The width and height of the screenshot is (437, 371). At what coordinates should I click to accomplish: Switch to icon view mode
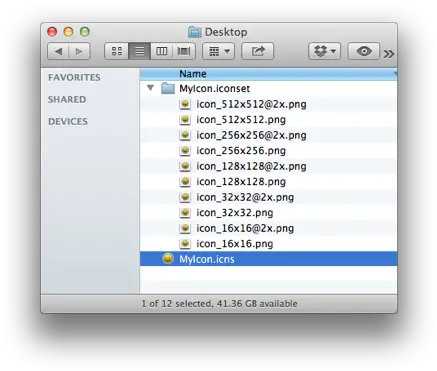tap(116, 51)
